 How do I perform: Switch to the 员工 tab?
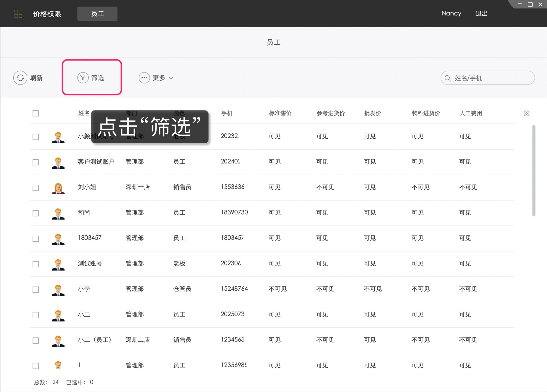[97, 13]
